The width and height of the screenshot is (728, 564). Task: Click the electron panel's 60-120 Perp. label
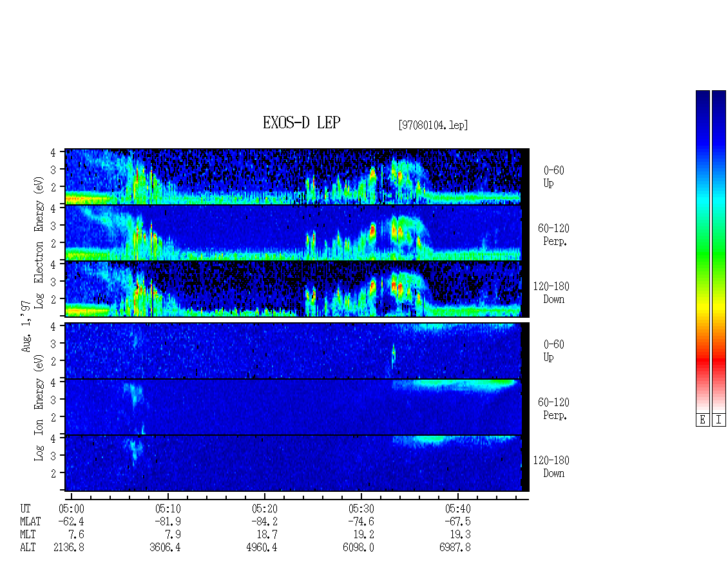553,235
